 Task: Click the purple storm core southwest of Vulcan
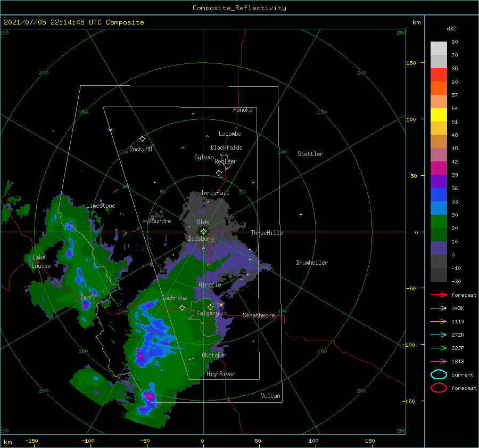tap(150, 396)
